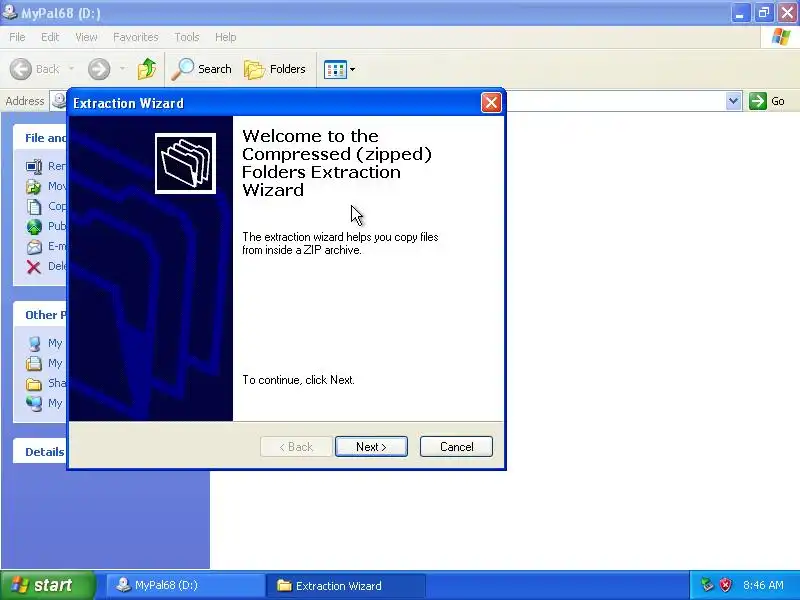Click the Back navigation arrow in toolbar

[21, 69]
